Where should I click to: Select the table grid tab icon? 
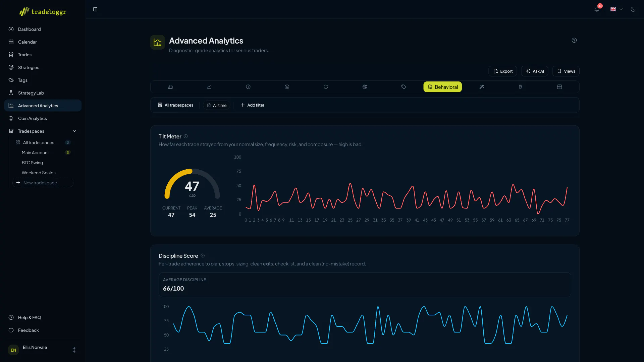(x=559, y=87)
